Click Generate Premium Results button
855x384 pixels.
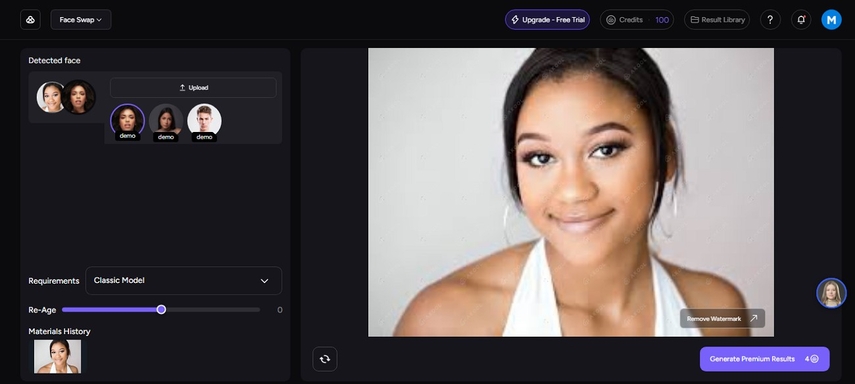[x=764, y=359]
